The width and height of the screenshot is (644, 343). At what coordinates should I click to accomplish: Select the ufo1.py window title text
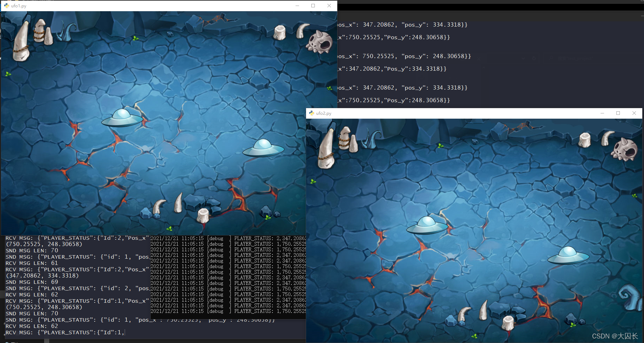pos(19,6)
